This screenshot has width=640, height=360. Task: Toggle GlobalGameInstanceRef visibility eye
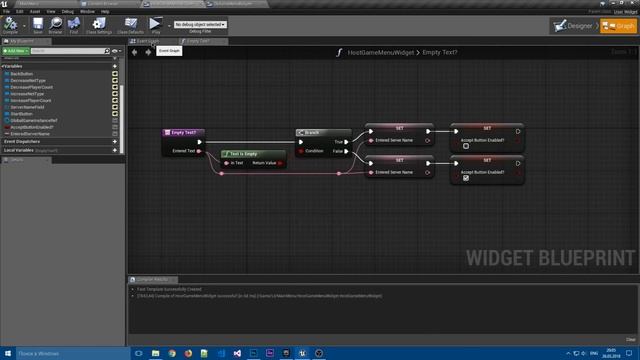pyautogui.click(x=115, y=120)
